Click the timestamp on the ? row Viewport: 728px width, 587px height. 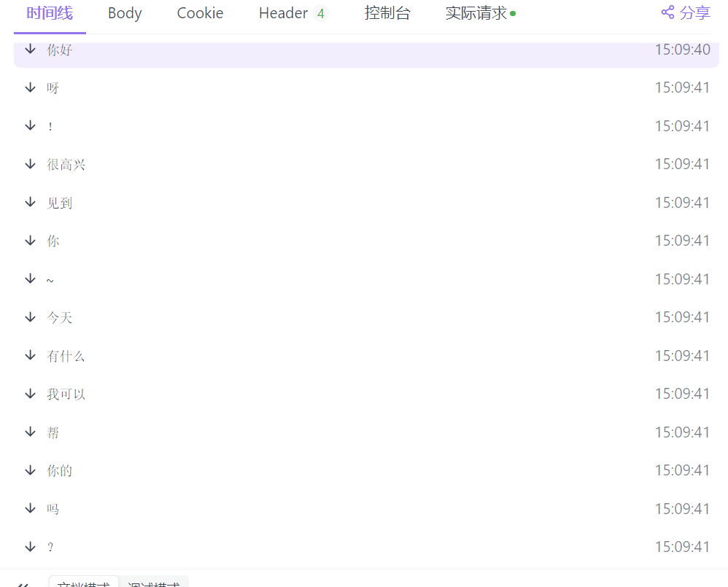pyautogui.click(x=683, y=547)
